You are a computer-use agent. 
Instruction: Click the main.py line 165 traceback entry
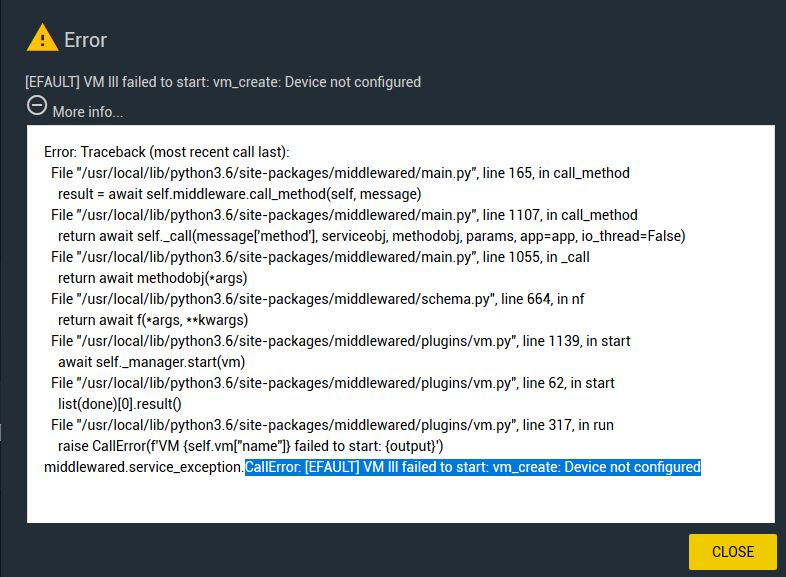[340, 173]
